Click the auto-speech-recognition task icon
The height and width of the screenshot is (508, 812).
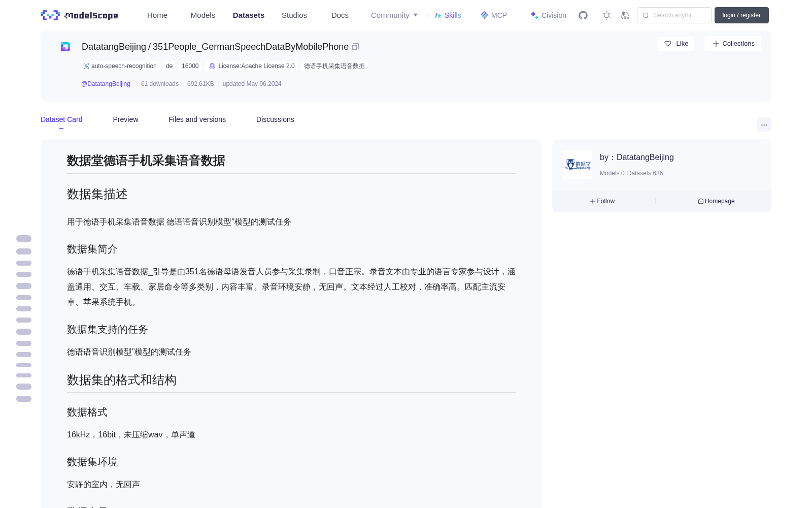tap(86, 66)
